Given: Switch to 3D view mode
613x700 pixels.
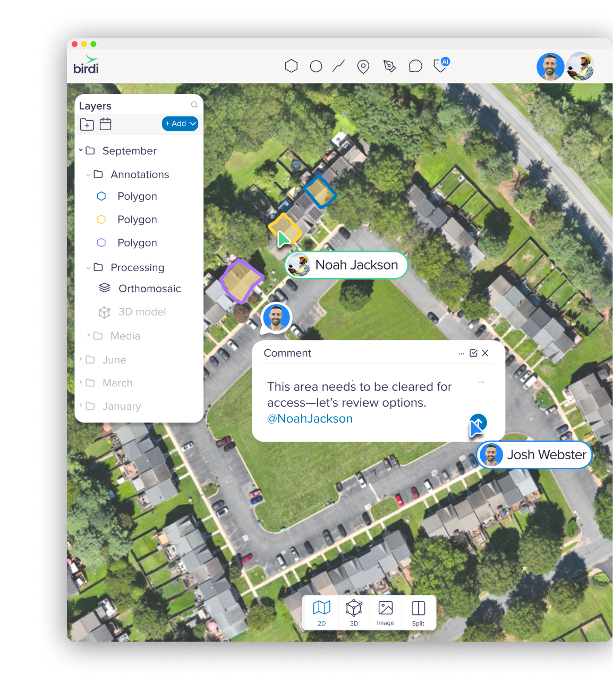Looking at the screenshot, I should 354,612.
